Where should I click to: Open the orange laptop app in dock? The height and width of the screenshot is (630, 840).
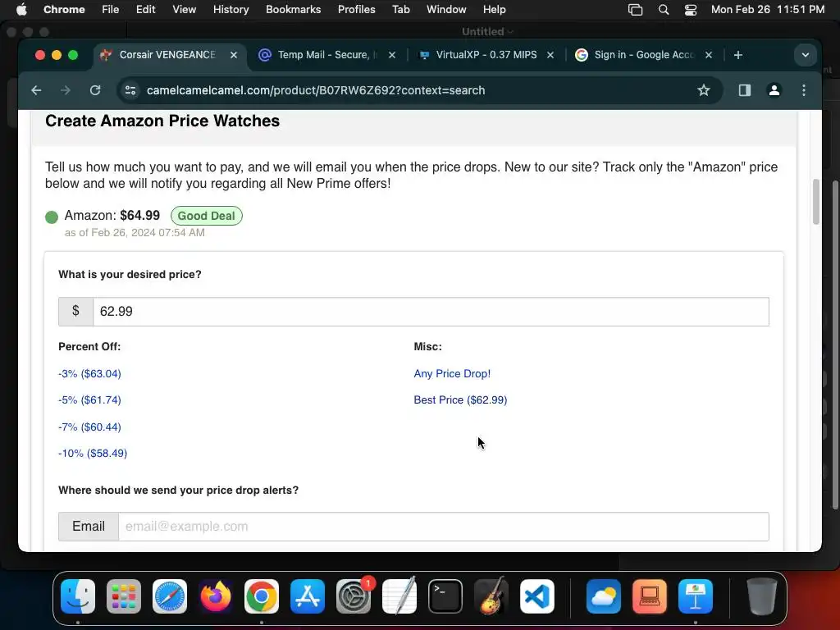pyautogui.click(x=650, y=596)
